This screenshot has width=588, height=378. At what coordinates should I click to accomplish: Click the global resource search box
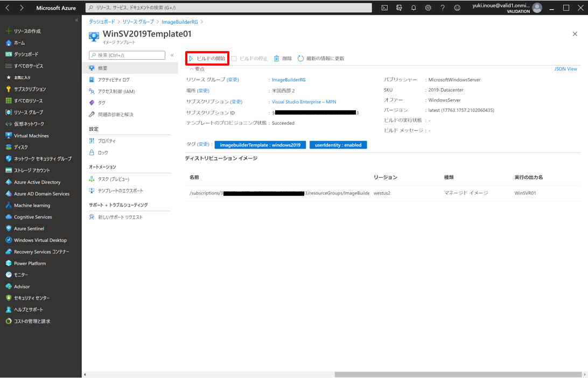pyautogui.click(x=228, y=8)
